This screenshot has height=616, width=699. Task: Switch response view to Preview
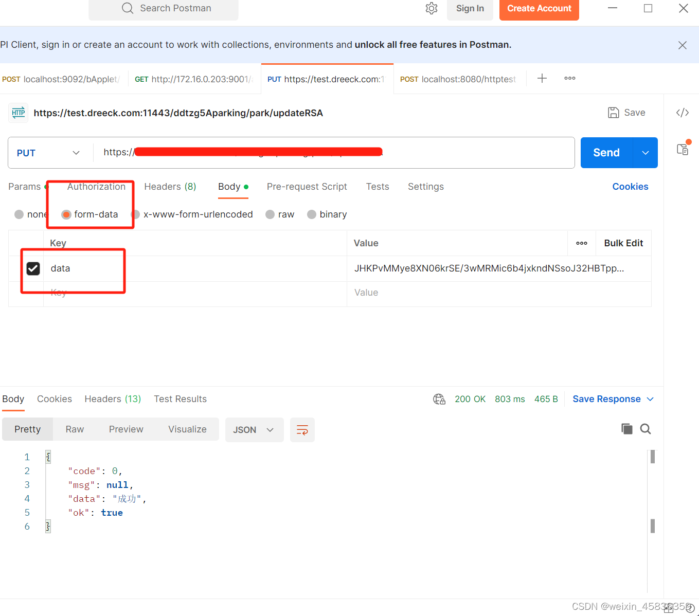pos(126,429)
